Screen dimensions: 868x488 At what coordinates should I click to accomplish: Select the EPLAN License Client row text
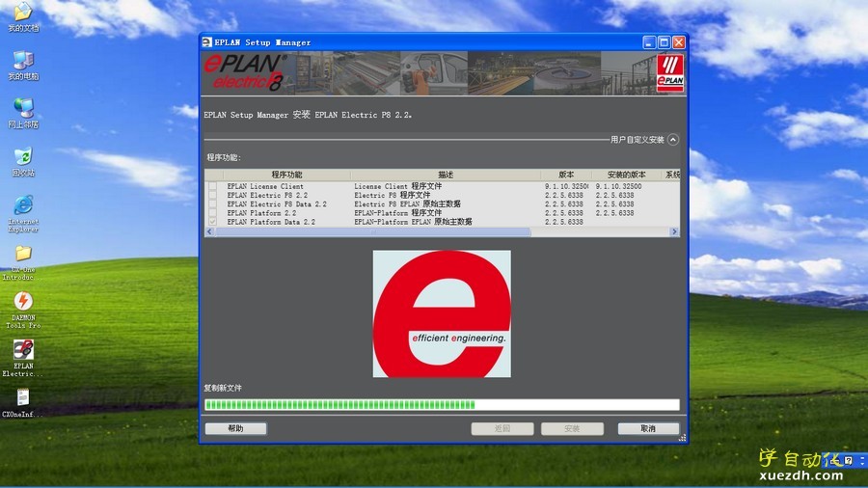click(x=265, y=186)
